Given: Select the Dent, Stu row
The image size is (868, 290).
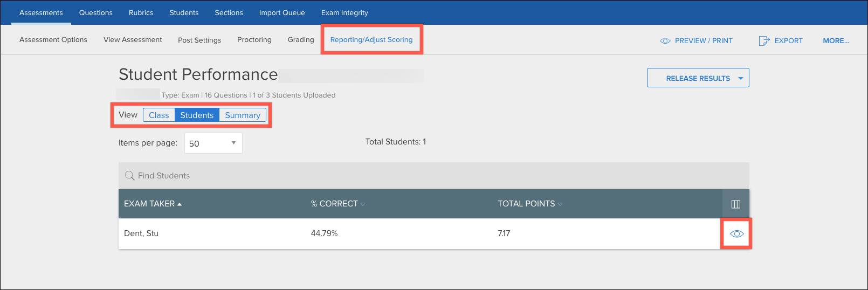Looking at the screenshot, I should pos(434,233).
